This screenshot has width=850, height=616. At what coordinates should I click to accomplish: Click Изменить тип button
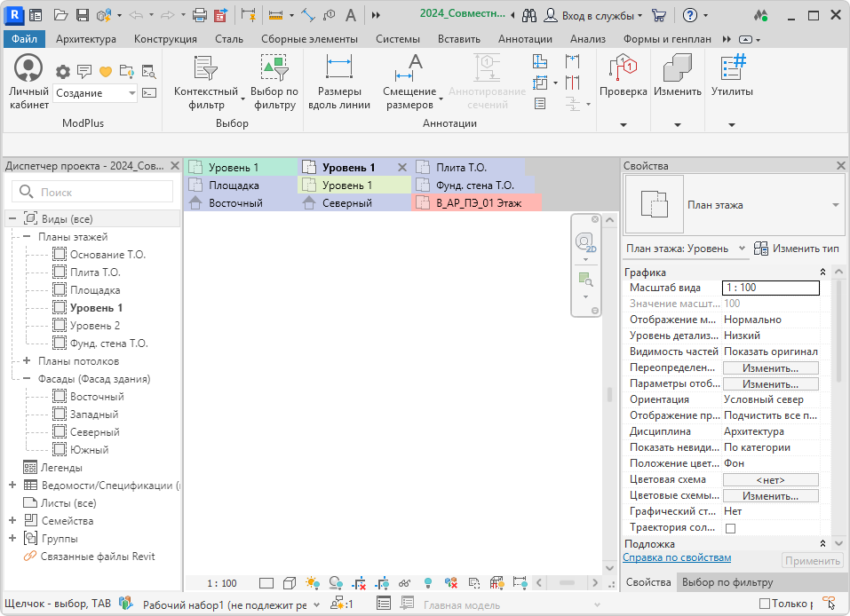click(x=797, y=249)
